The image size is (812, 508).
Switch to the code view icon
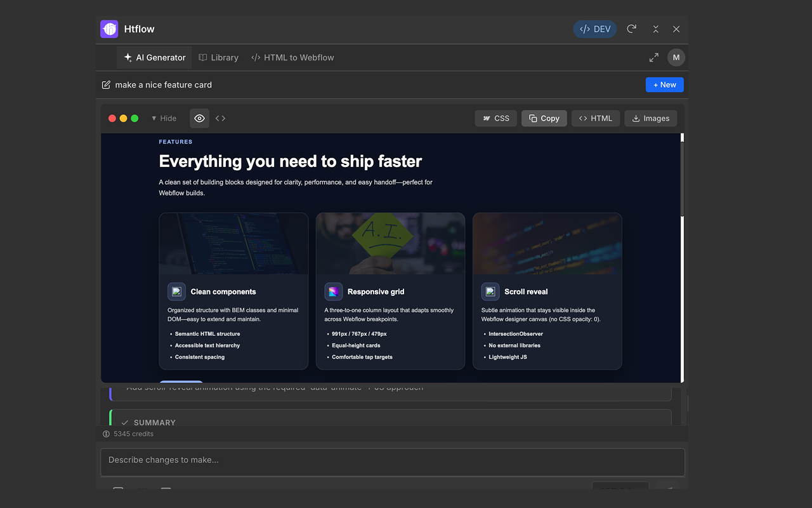click(x=221, y=118)
